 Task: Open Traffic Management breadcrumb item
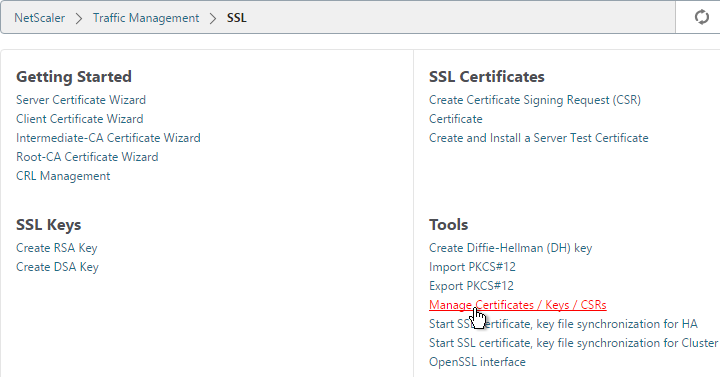click(x=146, y=18)
